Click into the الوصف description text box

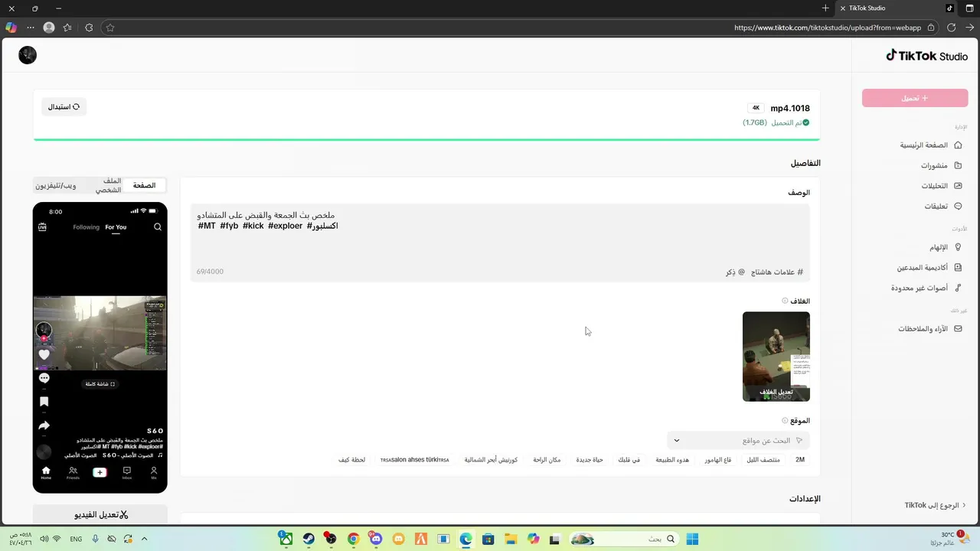pyautogui.click(x=500, y=243)
